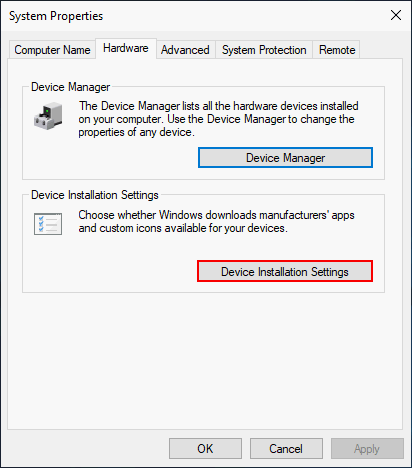Launch the Device Installation Settings button
The height and width of the screenshot is (468, 412).
[285, 272]
